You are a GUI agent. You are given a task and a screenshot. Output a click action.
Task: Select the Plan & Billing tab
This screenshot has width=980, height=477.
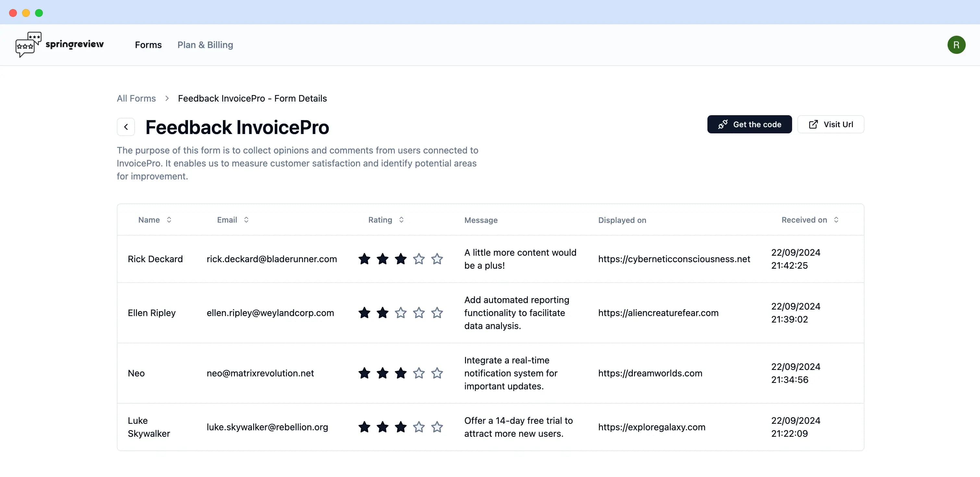tap(205, 44)
